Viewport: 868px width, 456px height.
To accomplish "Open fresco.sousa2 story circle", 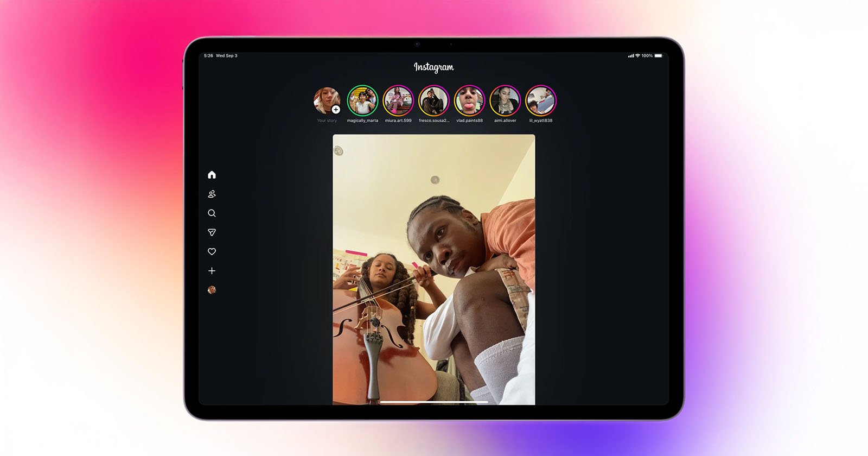I will (x=433, y=100).
